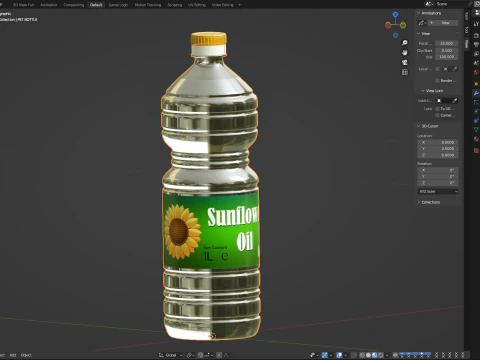
Task: Switch to the Motion Tracking workspace tab
Action: click(148, 5)
